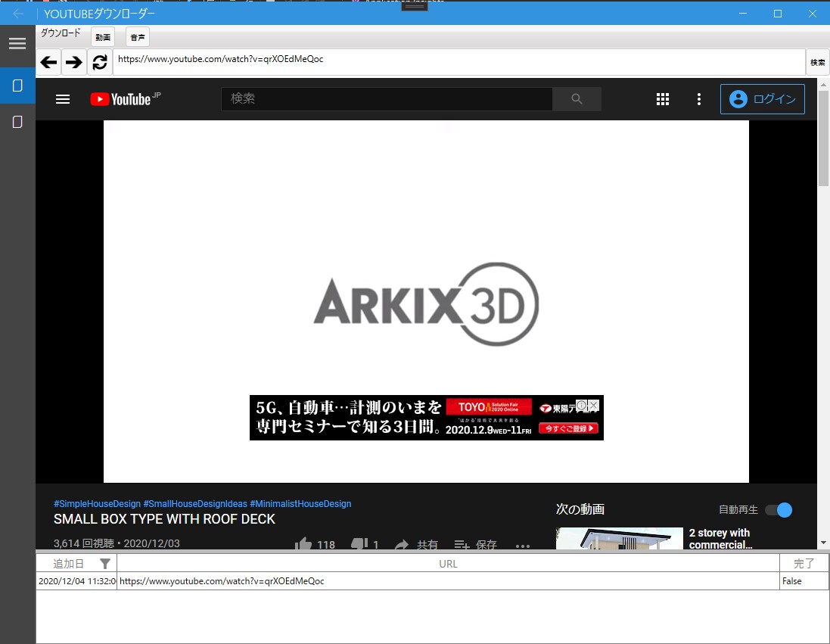Image resolution: width=830 pixels, height=644 pixels.
Task: Click the 今すぐご登録 ad button
Action: tap(568, 428)
